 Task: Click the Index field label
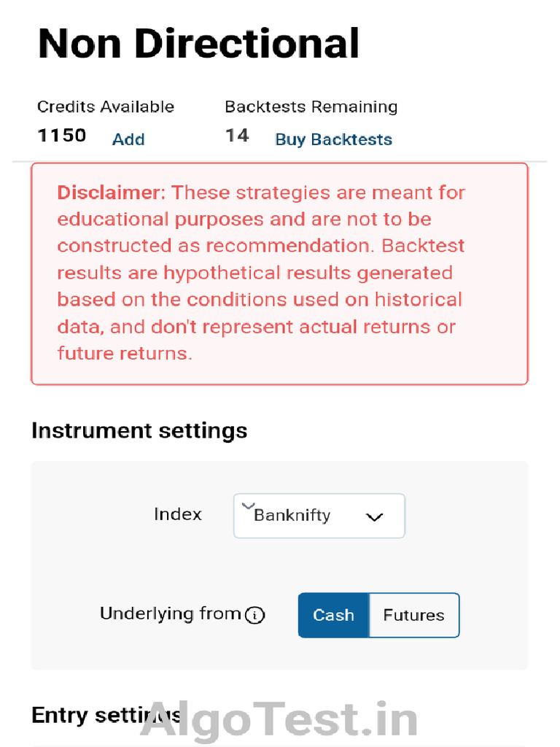tap(177, 514)
